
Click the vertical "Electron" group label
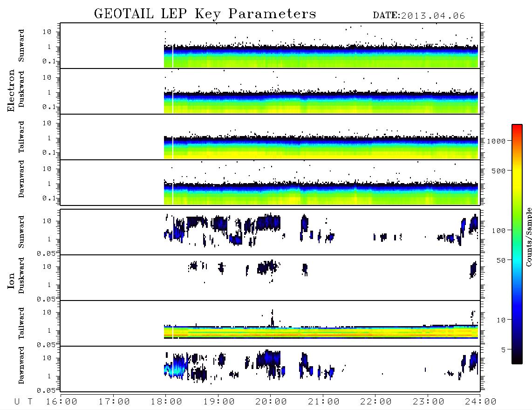[11, 90]
